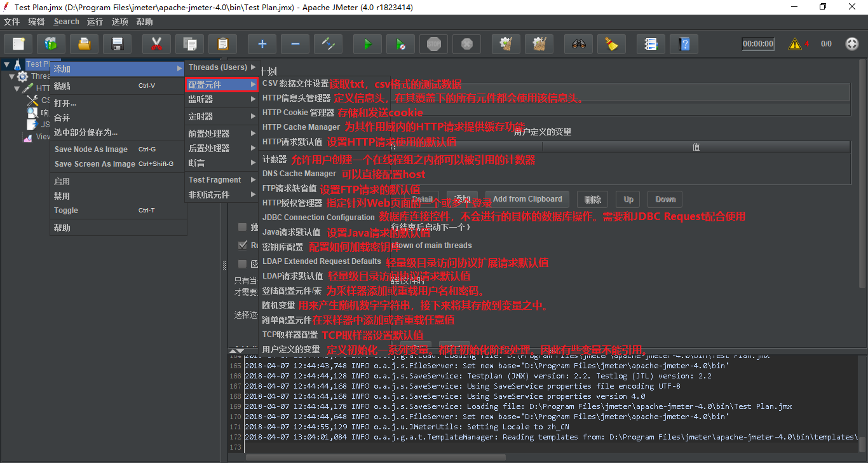Reset search with the broom icon
This screenshot has height=463, width=868.
[611, 44]
